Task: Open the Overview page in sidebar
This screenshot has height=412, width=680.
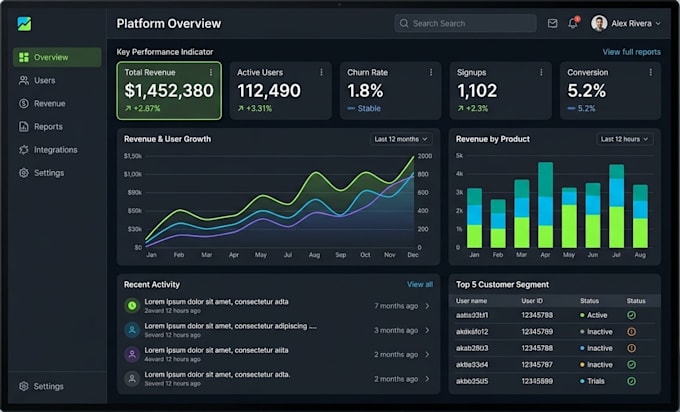Action: [x=57, y=57]
